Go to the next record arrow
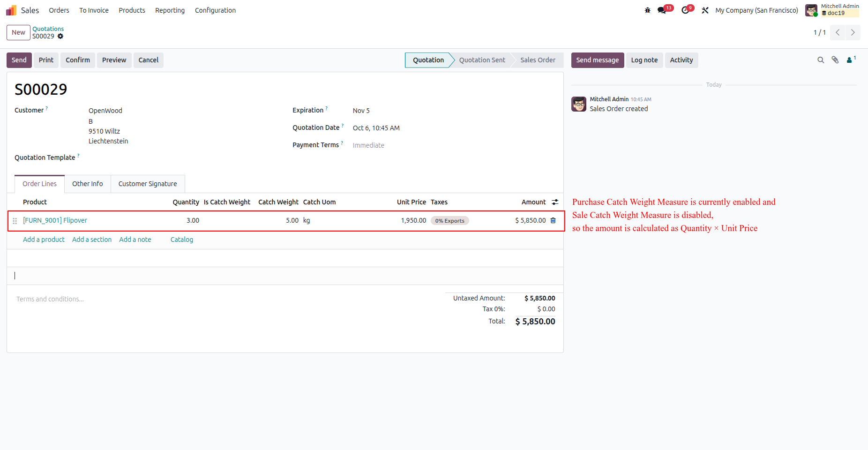The width and height of the screenshot is (868, 450). click(853, 32)
